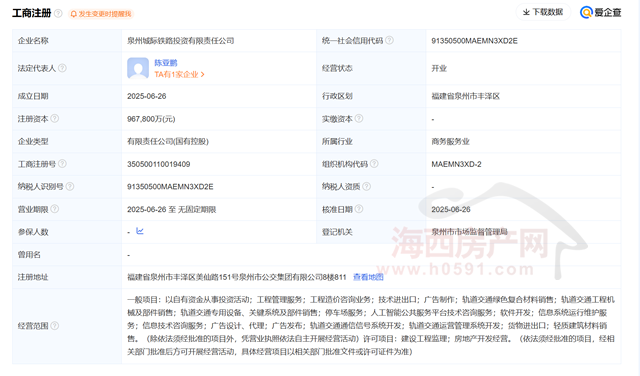
Task: Open the 参保人数 trend chart icon
Action: pos(140,231)
